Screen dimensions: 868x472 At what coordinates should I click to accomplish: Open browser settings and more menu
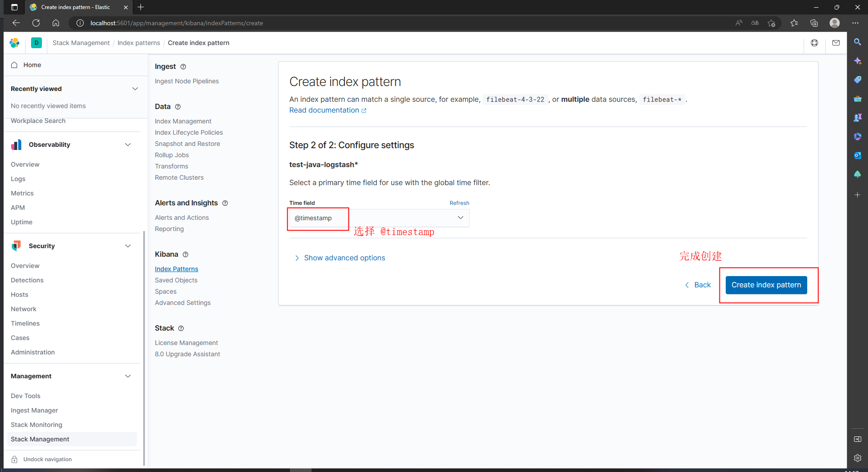click(855, 23)
